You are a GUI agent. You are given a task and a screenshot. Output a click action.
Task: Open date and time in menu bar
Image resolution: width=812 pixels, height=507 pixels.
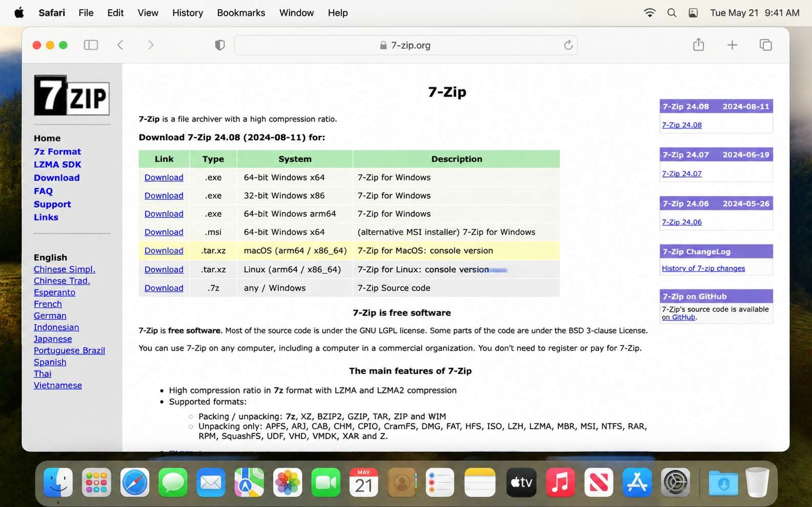(x=754, y=13)
